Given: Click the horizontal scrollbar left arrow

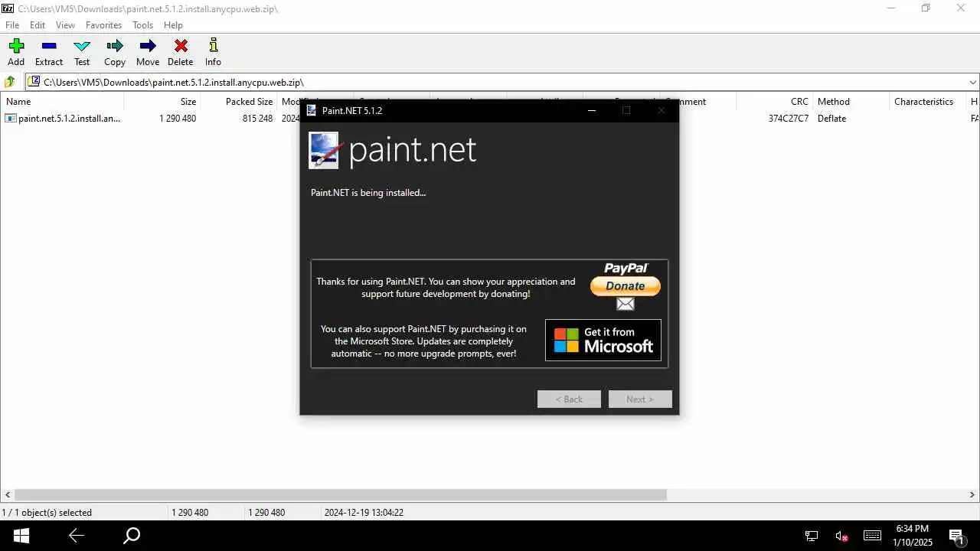Looking at the screenshot, I should pyautogui.click(x=7, y=495).
